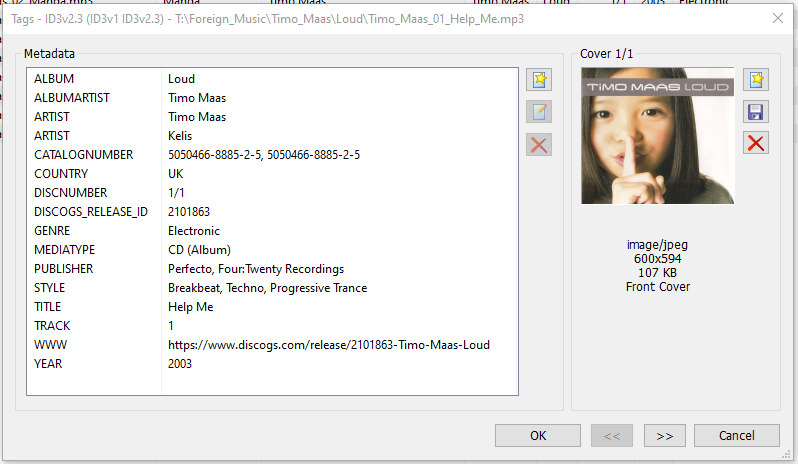The height and width of the screenshot is (464, 798).
Task: Select the CATALOGNUMBER row label
Action: pyautogui.click(x=83, y=155)
